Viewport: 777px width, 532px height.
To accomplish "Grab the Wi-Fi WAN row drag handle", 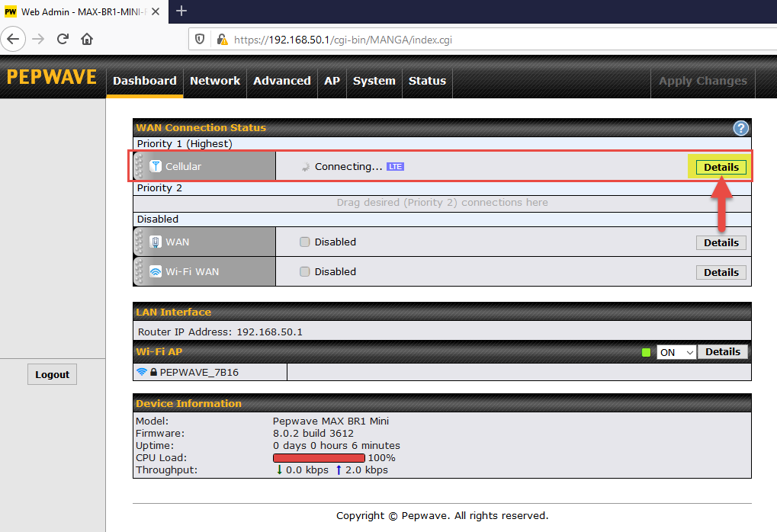I will click(x=139, y=271).
